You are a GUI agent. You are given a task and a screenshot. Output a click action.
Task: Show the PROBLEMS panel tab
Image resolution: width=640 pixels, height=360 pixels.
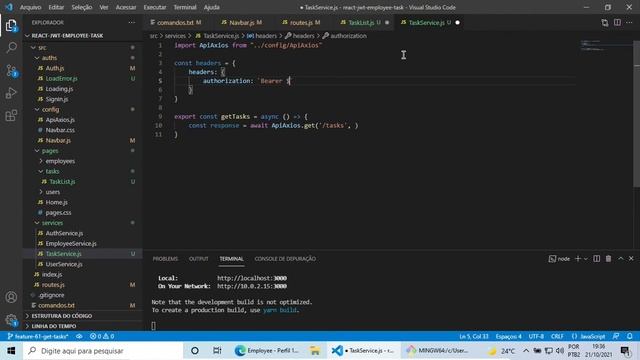pyautogui.click(x=165, y=259)
